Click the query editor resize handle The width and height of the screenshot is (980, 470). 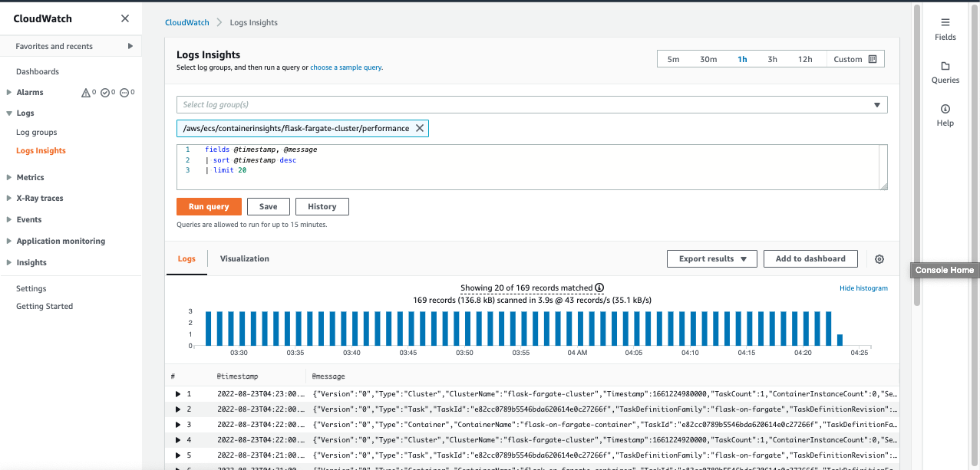point(883,185)
